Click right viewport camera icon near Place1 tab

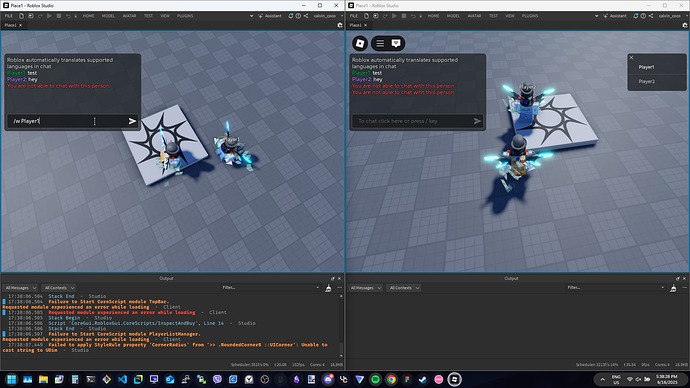[685, 25]
